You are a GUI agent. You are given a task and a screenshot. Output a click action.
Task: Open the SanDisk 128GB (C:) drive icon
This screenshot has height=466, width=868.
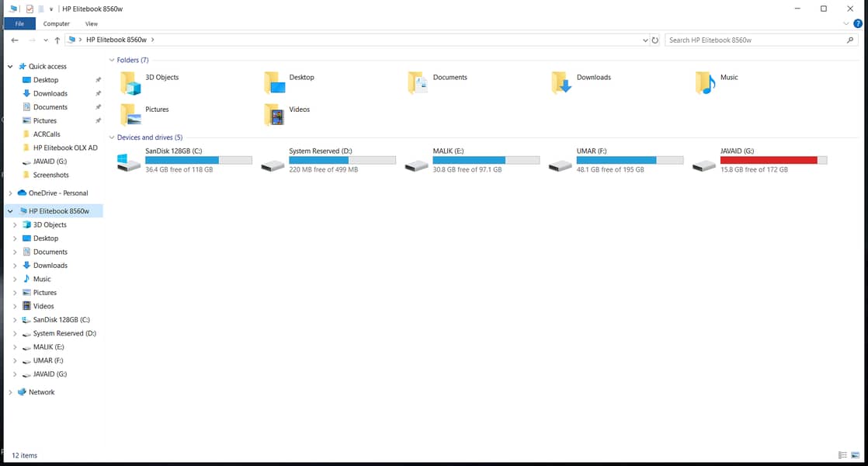[129, 162]
